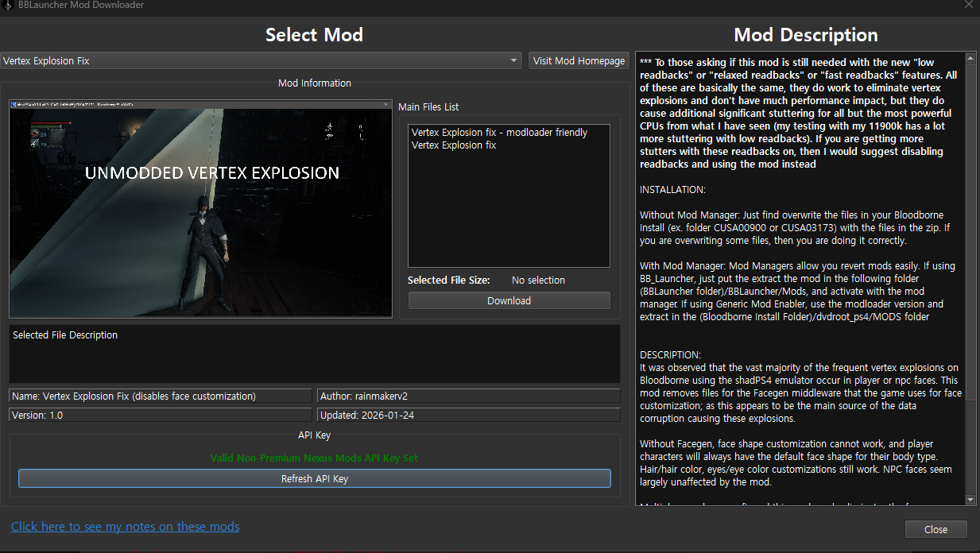
Task: Click the Visit Mod Homepage button
Action: click(x=579, y=60)
